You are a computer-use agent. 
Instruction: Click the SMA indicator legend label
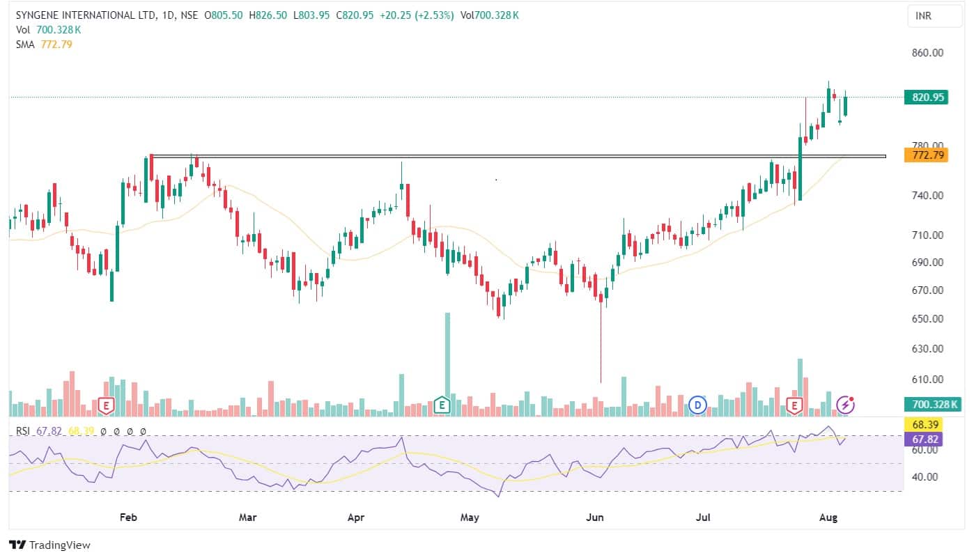click(25, 45)
